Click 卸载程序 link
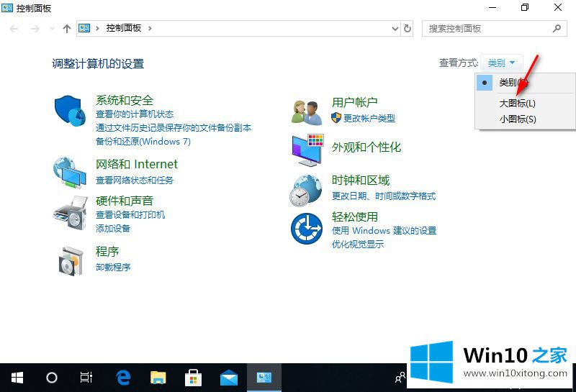The height and width of the screenshot is (392, 576). coord(113,267)
